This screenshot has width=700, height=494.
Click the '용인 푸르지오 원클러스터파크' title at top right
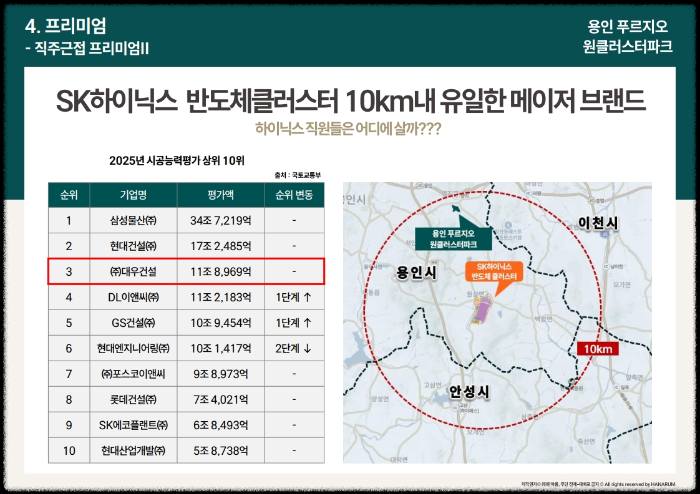point(627,36)
